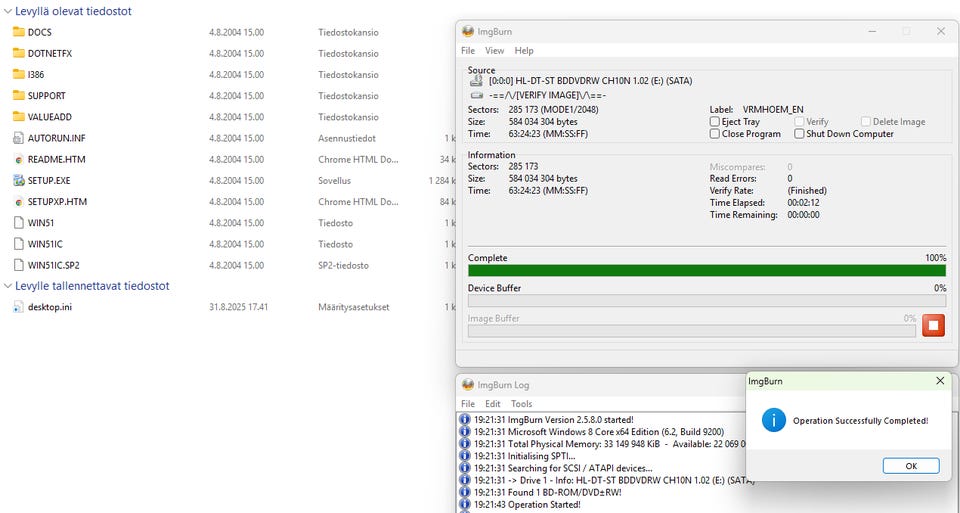The width and height of the screenshot is (960, 513).
Task: Click the DOCS folder icon
Action: [18, 32]
